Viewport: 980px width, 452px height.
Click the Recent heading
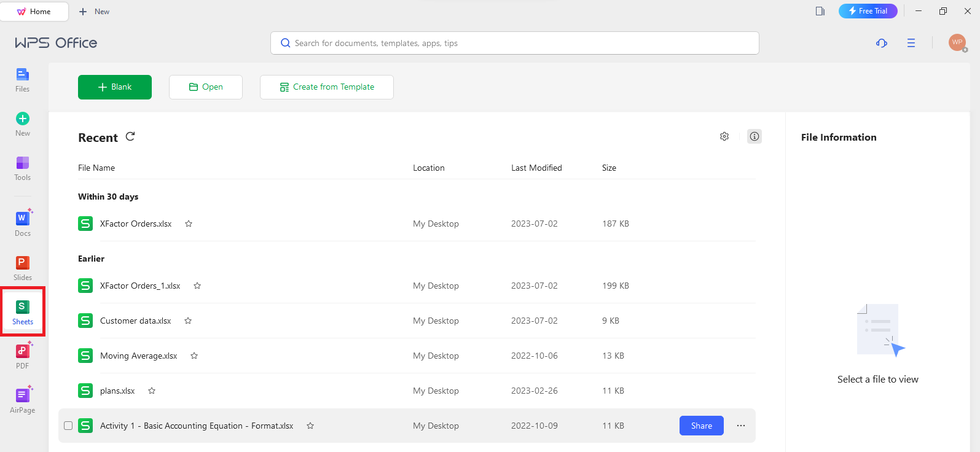98,138
